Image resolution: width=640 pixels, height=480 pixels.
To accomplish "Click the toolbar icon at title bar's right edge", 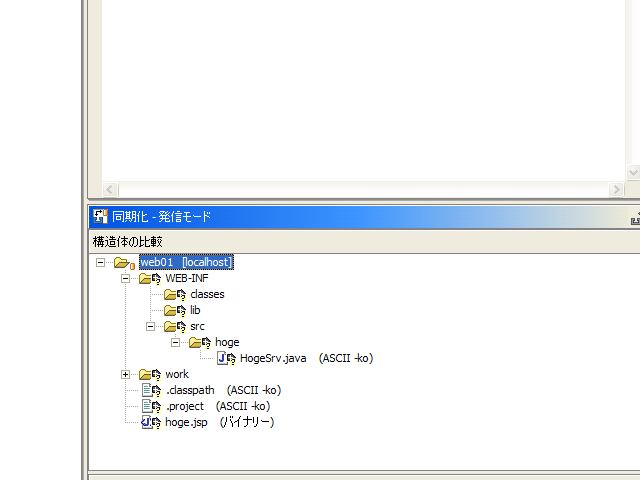I will [636, 219].
